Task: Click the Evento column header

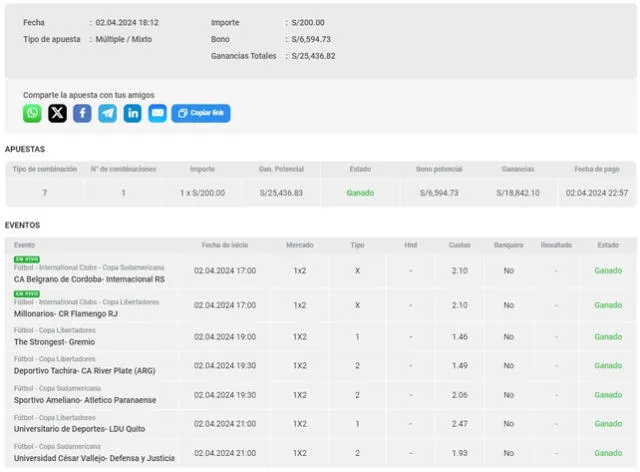Action: tap(24, 245)
